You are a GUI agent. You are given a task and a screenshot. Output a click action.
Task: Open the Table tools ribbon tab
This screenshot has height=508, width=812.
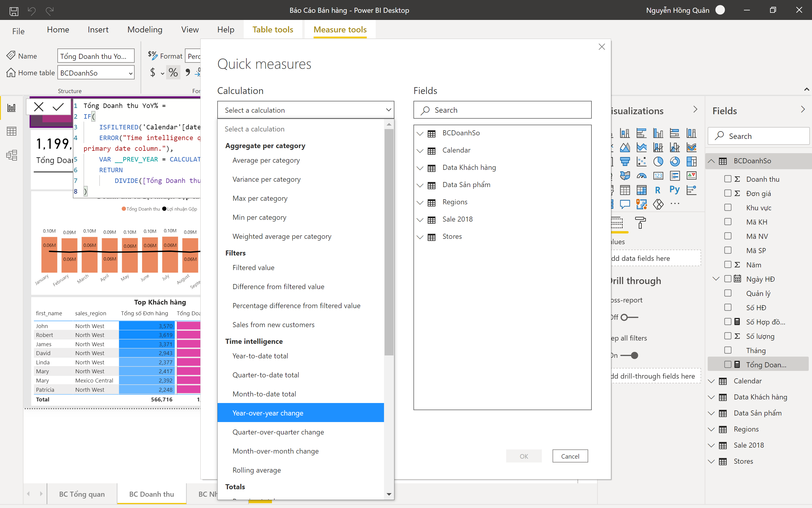(273, 29)
